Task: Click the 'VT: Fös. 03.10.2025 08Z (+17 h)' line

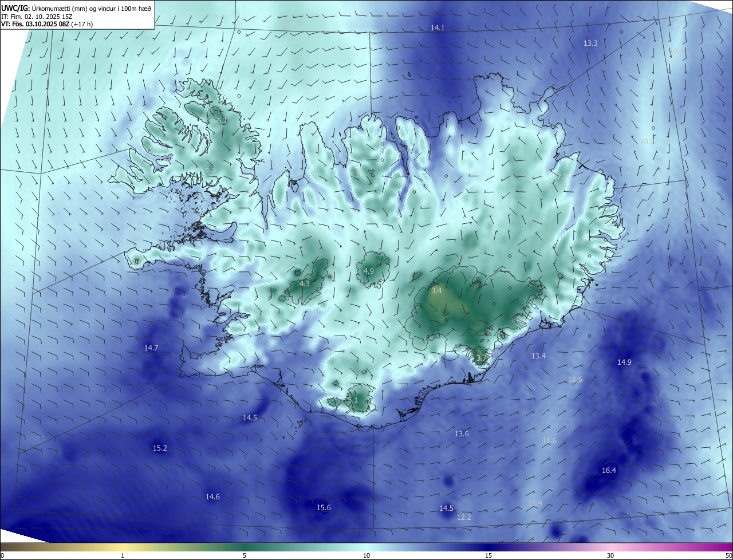Action: pos(47,24)
